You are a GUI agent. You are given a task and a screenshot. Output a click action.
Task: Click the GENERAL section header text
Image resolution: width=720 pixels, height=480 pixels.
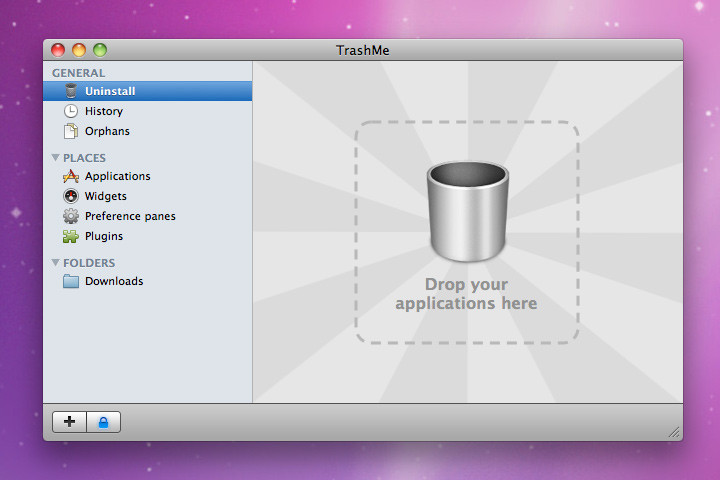79,73
